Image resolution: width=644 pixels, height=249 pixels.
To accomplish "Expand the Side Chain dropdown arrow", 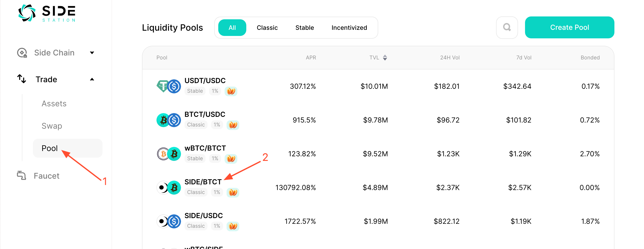I will point(92,53).
